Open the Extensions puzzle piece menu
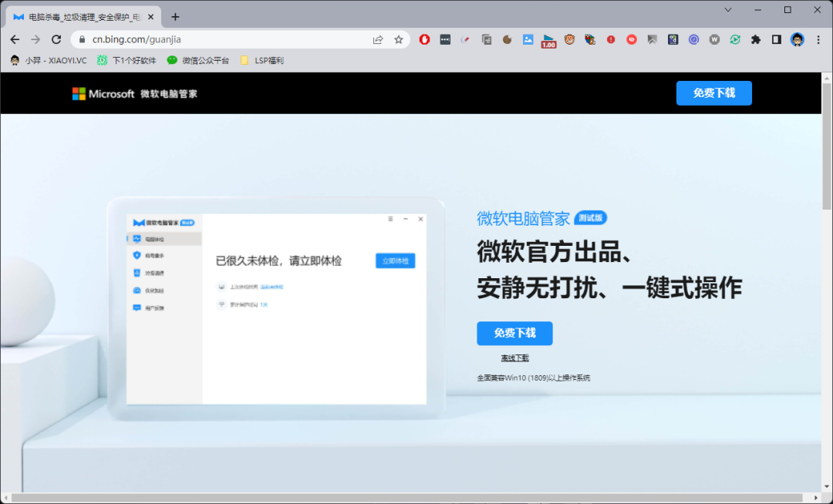The height and width of the screenshot is (504, 833). coord(756,39)
